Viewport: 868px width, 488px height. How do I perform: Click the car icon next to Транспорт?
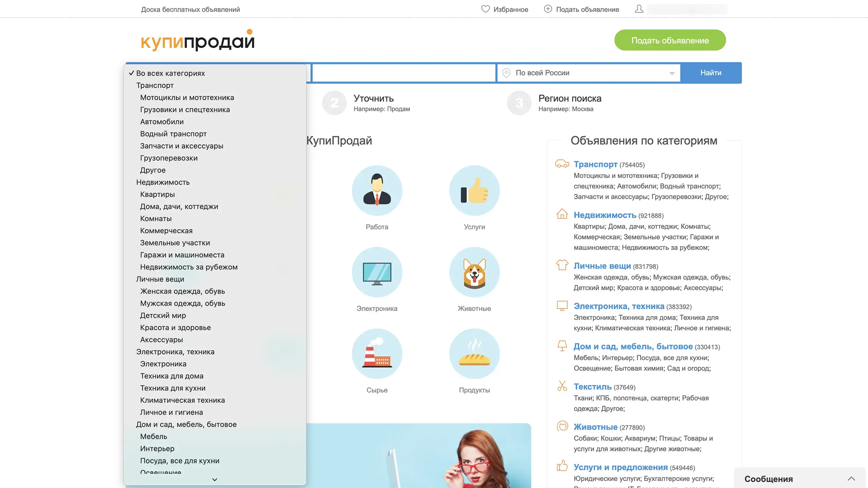pyautogui.click(x=562, y=164)
